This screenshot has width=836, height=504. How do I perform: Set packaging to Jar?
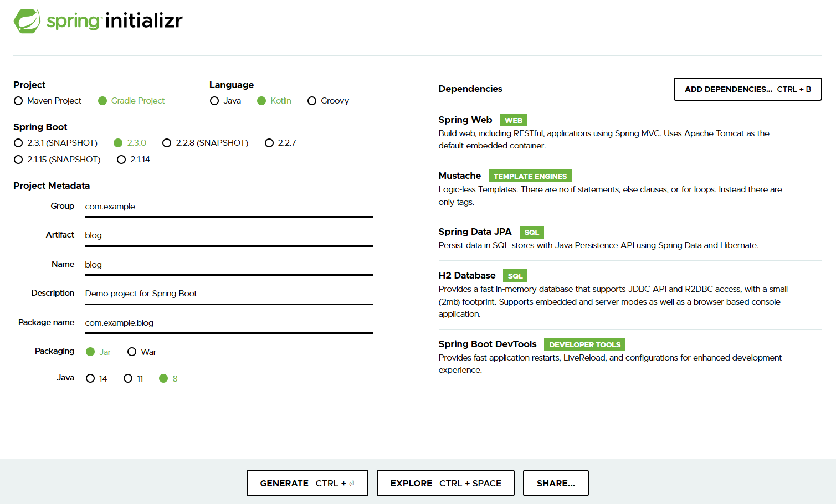click(99, 352)
